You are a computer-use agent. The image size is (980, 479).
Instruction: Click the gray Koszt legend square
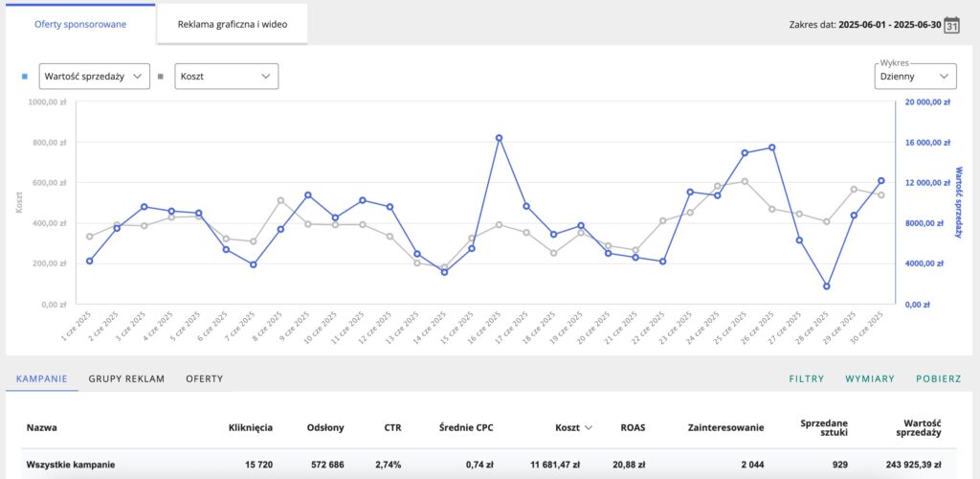pyautogui.click(x=161, y=77)
